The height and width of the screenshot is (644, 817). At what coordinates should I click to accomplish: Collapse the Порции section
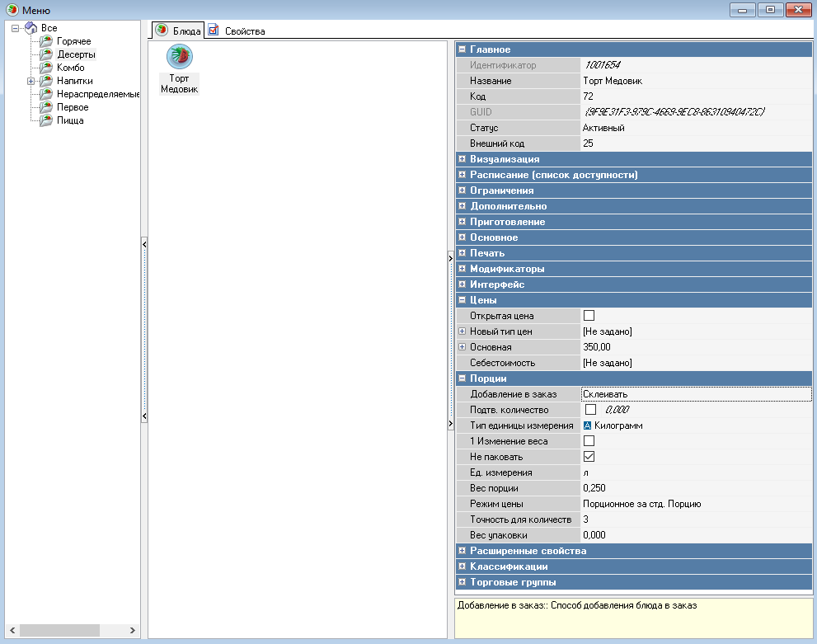pyautogui.click(x=462, y=378)
